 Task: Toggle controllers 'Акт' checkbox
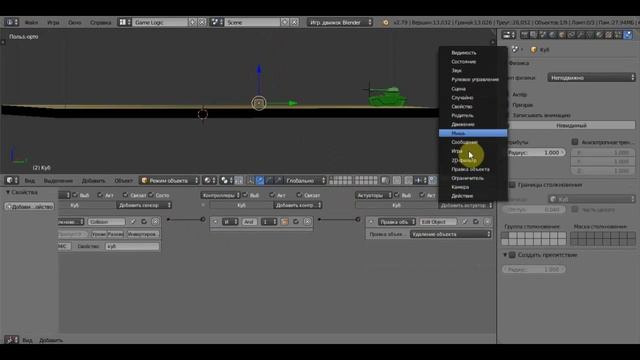click(272, 196)
